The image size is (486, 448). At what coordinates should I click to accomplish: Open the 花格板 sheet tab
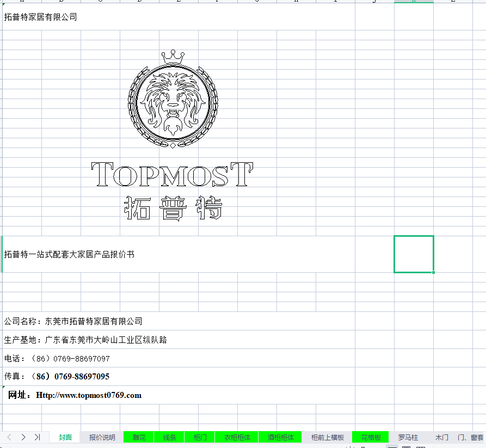click(x=371, y=437)
